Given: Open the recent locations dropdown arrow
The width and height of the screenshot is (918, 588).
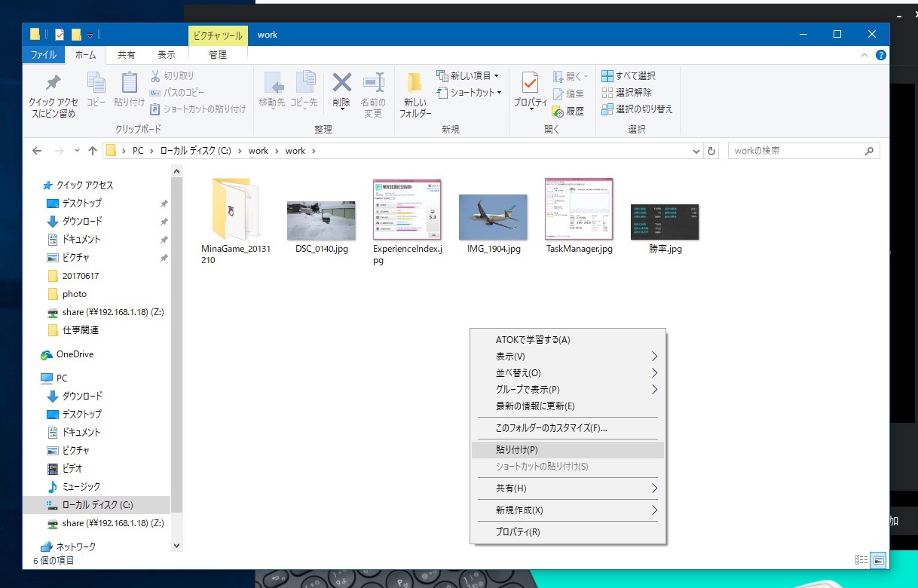Looking at the screenshot, I should [78, 151].
